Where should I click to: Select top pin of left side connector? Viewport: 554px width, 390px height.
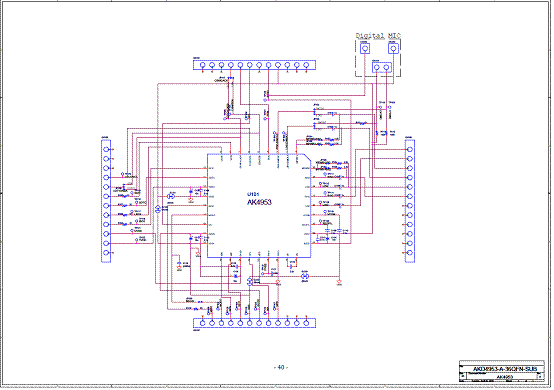(106, 149)
